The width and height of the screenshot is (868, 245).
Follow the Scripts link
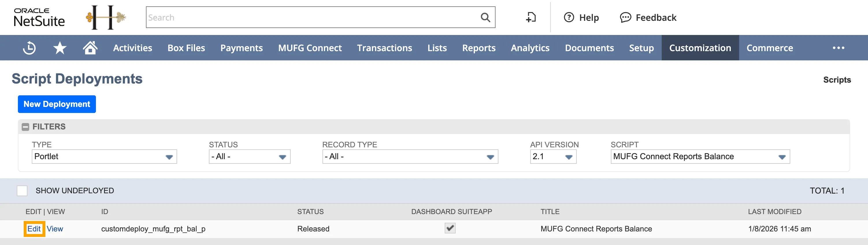[837, 80]
